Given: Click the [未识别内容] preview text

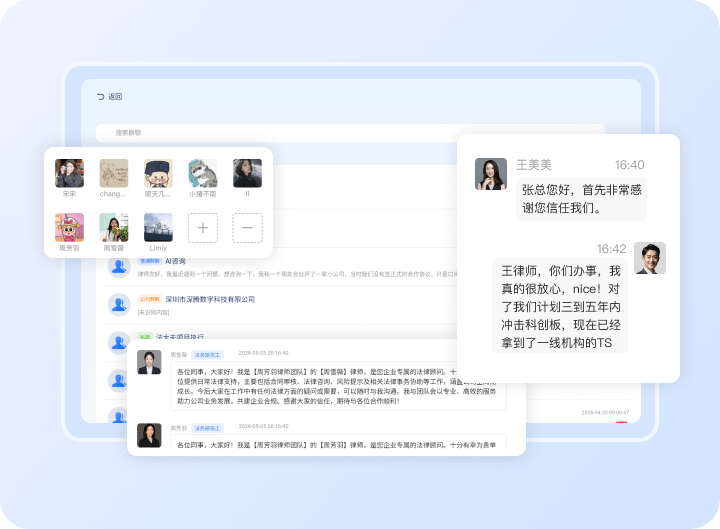Looking at the screenshot, I should [x=153, y=312].
